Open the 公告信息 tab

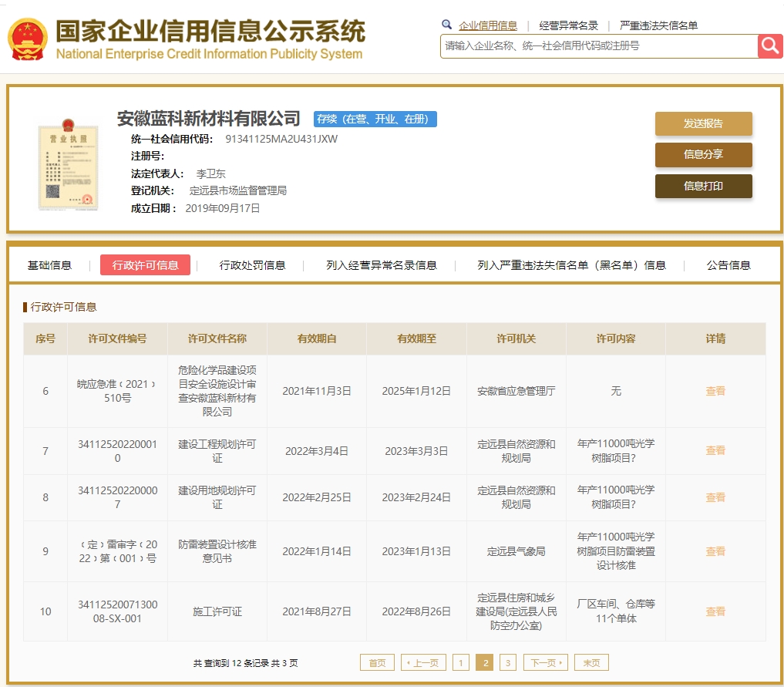pos(728,265)
